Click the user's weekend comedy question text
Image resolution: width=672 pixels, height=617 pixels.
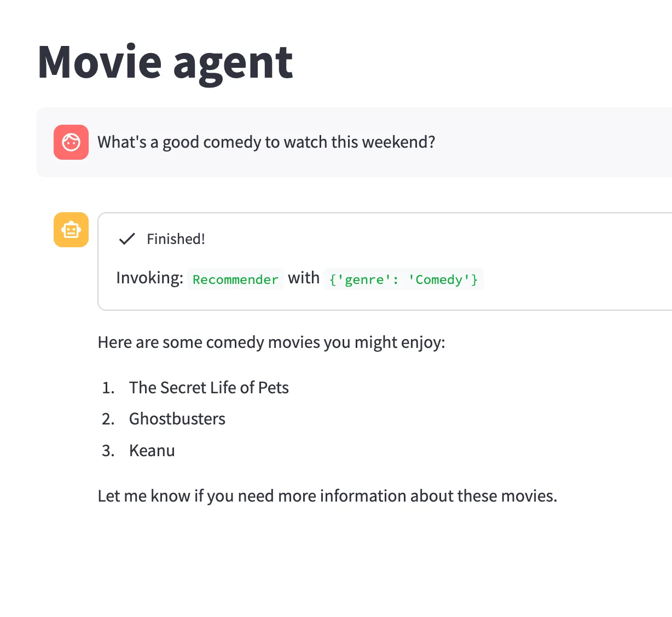coord(266,142)
